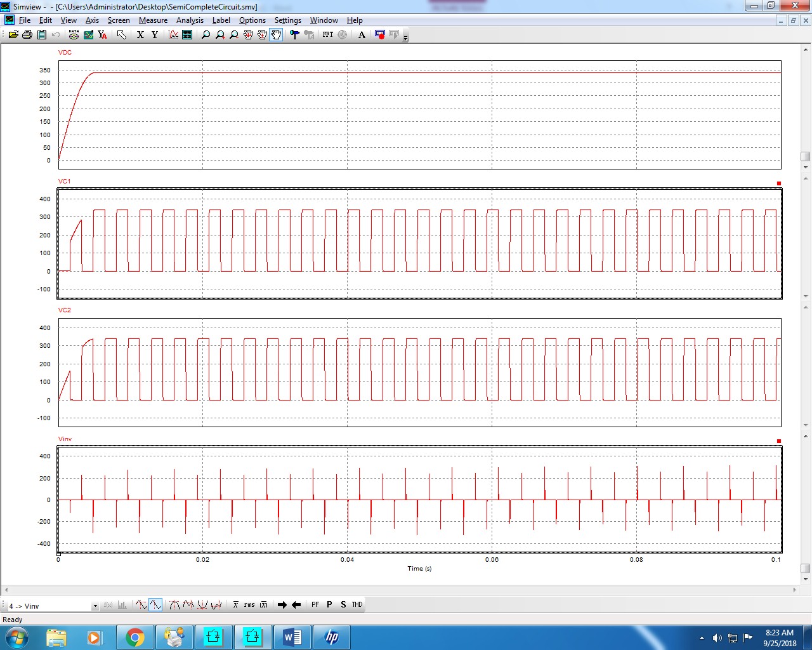Viewport: 812px width, 650px height.
Task: Click the DATA display icon
Action: click(74, 34)
